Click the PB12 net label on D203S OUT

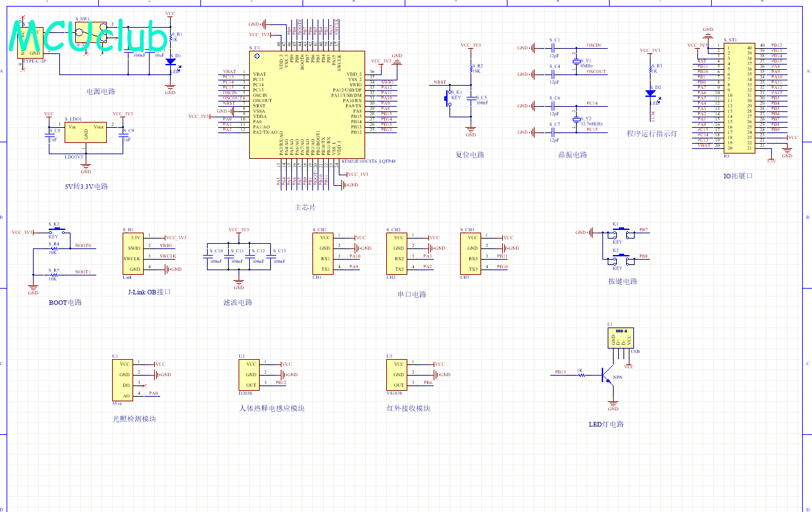pos(281,383)
